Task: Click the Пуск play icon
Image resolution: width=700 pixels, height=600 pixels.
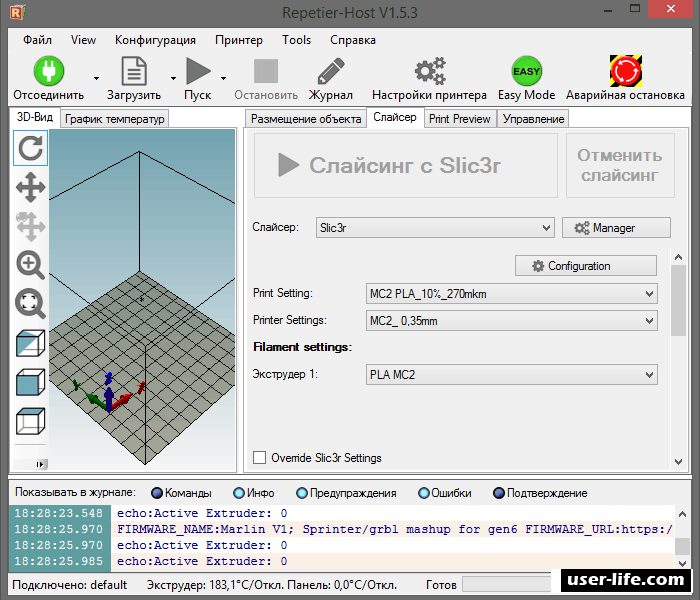Action: coord(198,71)
